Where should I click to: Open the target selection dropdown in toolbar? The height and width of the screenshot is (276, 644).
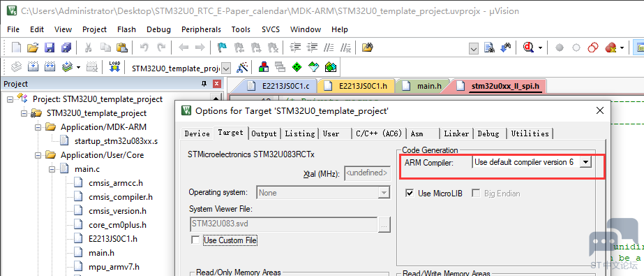click(227, 68)
